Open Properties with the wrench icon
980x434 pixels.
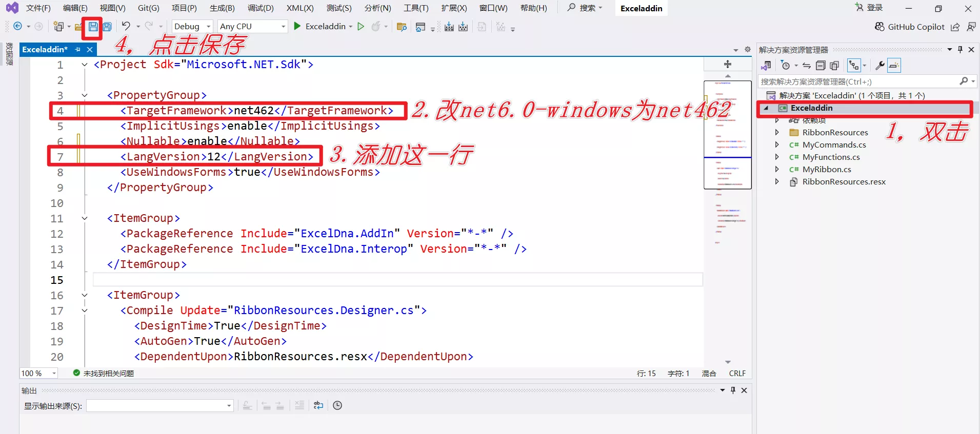pos(879,66)
